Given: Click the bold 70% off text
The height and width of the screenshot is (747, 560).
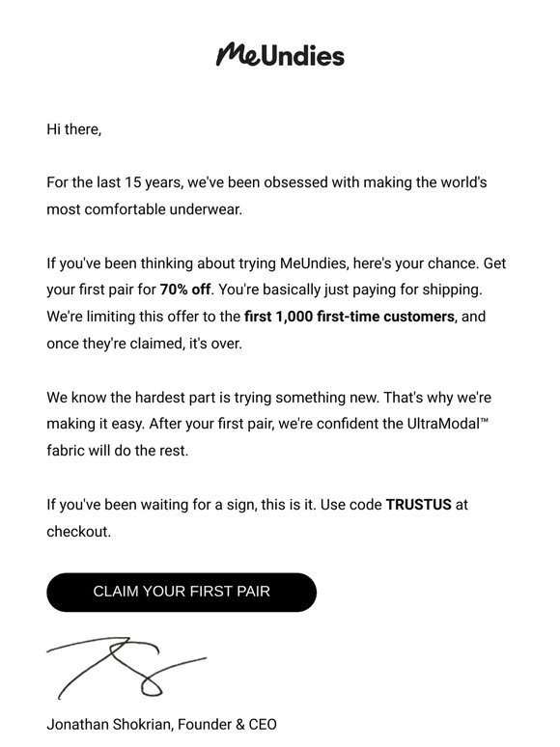Looking at the screenshot, I should point(185,290).
